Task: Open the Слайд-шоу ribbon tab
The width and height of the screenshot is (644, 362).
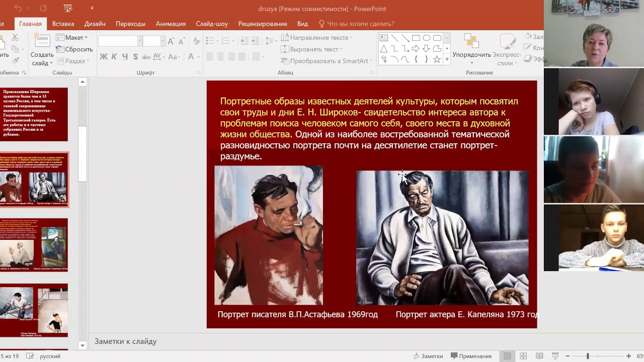Action: (212, 24)
